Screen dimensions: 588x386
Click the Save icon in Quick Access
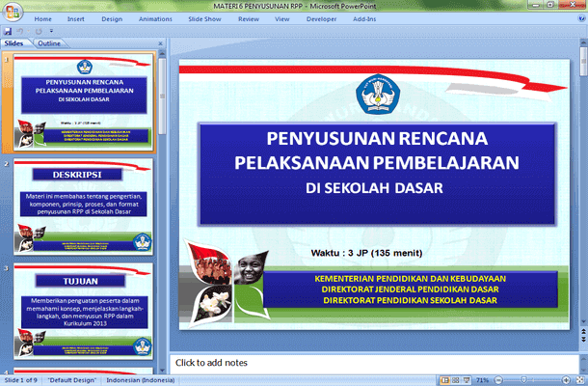[8, 32]
